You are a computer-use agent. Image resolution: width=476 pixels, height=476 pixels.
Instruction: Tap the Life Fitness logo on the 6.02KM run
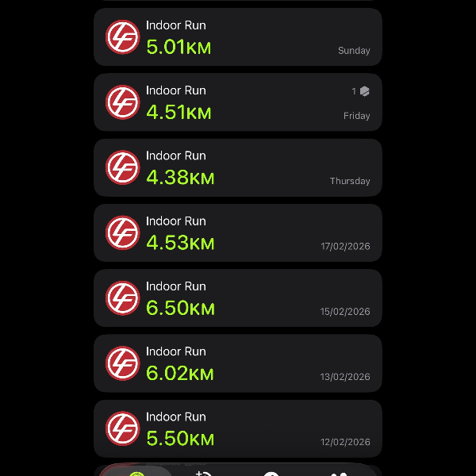click(122, 363)
